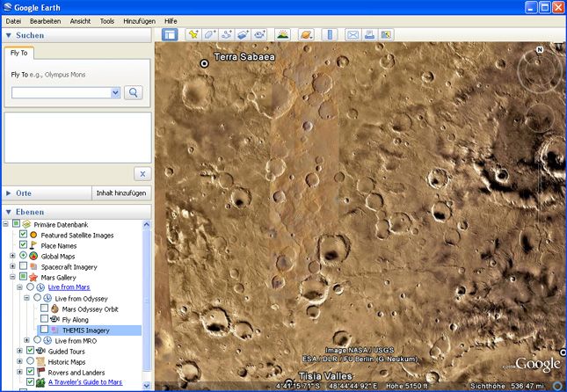Screen dimensions: 567x392
Task: Click the North indicator on the compass
Action: [x=540, y=50]
